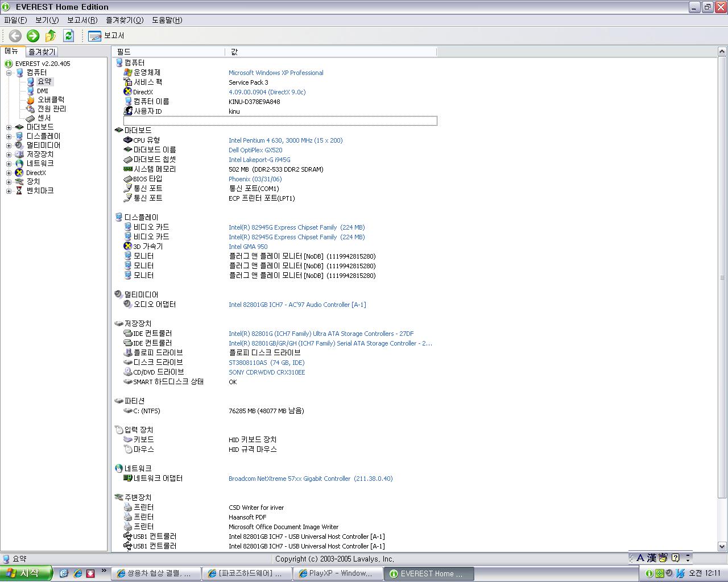
Task: Select the DMI tree item icon
Action: coord(31,91)
